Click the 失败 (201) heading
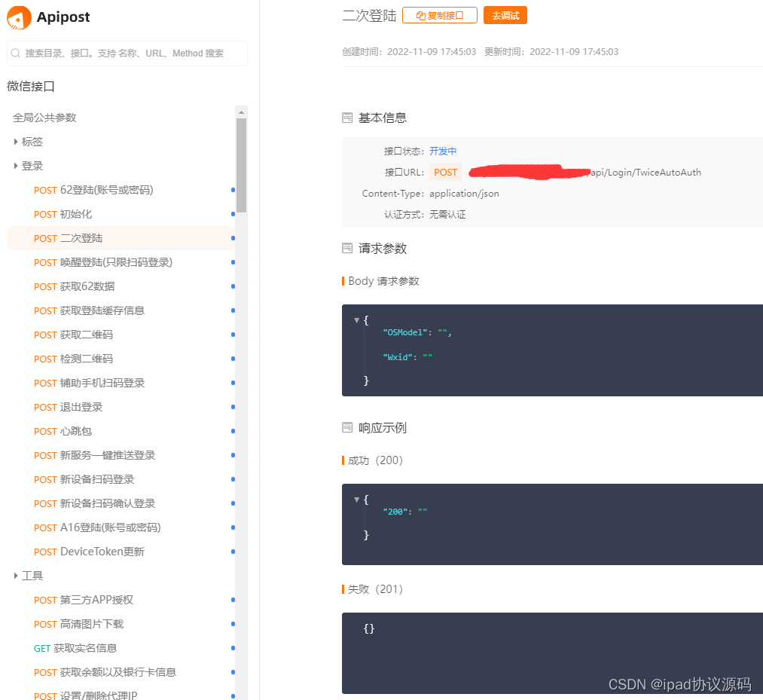 [375, 589]
